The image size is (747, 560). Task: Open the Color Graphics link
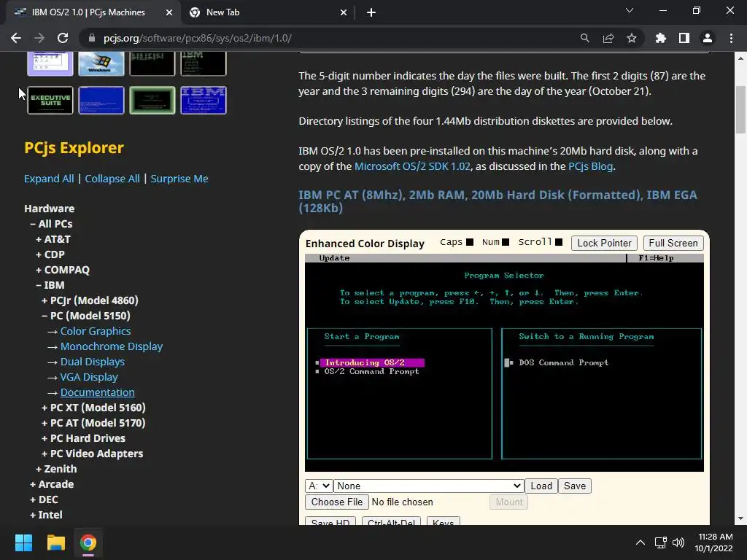[x=96, y=331]
